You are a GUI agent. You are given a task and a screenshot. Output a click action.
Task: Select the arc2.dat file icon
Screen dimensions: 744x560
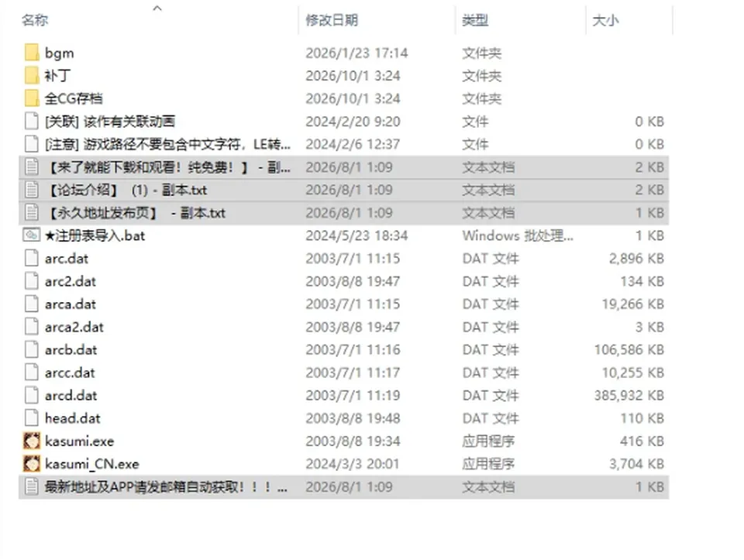pos(32,281)
